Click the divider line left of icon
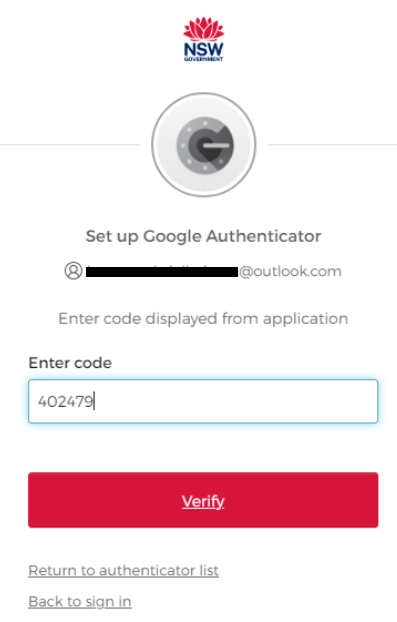The height and width of the screenshot is (622, 397). click(70, 145)
